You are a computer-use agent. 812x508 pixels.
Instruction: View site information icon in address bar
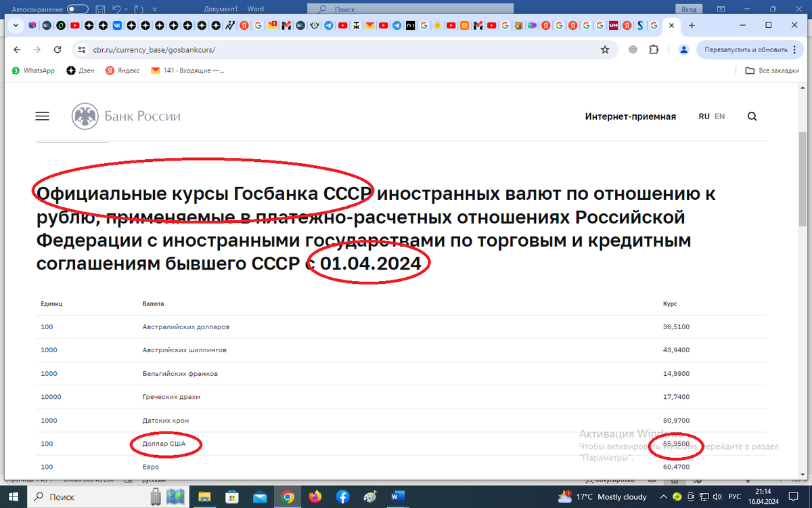(x=82, y=49)
